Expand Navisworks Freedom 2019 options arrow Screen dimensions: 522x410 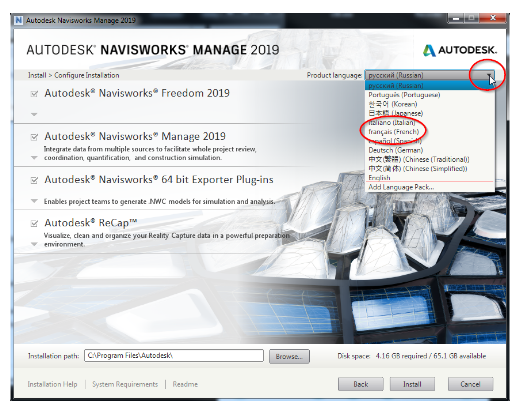click(x=34, y=114)
